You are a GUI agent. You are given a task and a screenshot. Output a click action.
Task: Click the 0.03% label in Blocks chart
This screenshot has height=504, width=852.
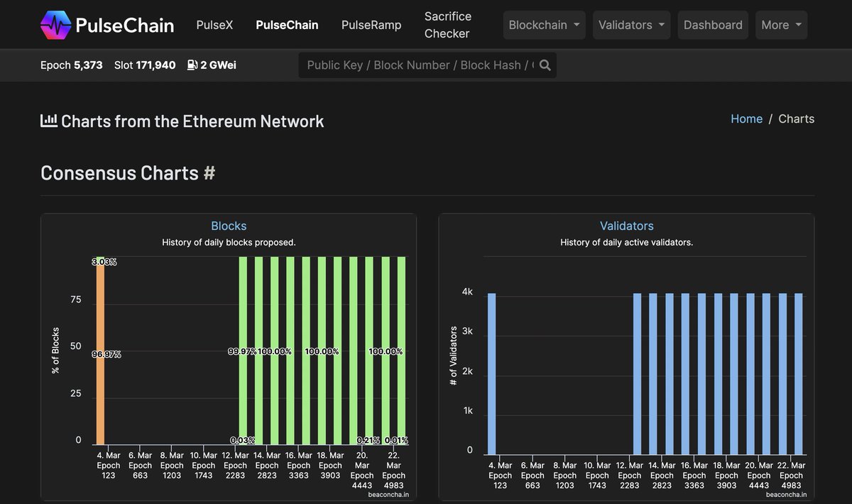click(243, 440)
